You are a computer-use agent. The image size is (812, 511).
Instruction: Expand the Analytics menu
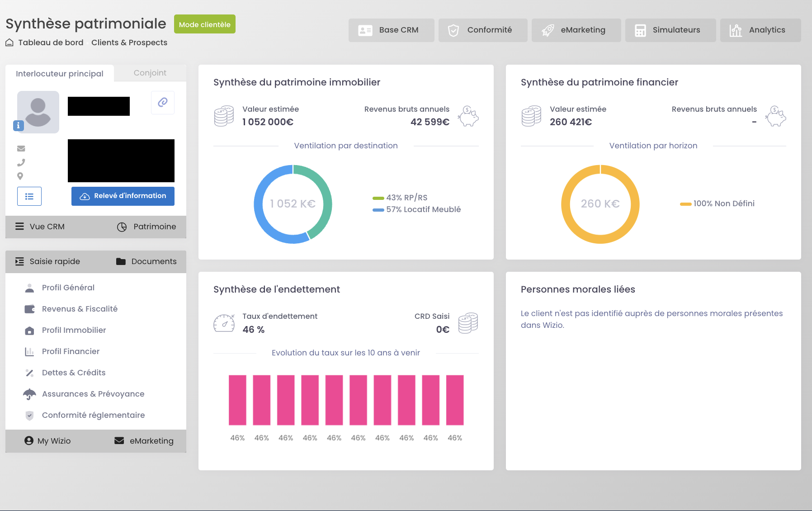(x=760, y=30)
